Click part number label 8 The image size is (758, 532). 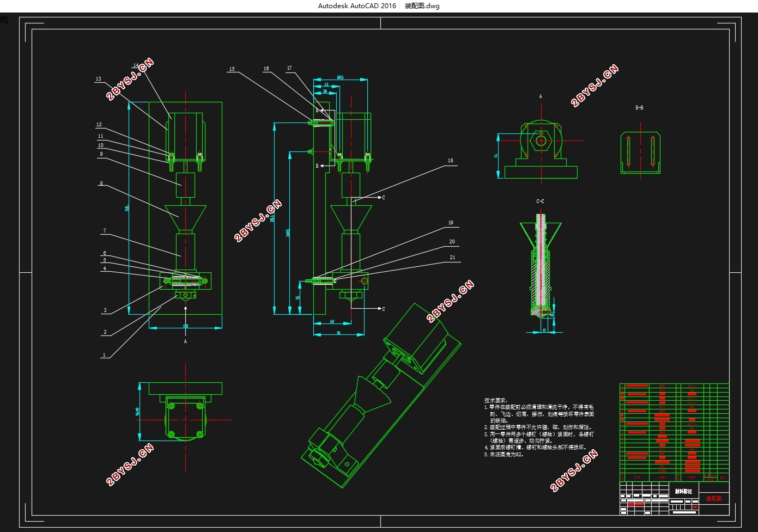(101, 184)
